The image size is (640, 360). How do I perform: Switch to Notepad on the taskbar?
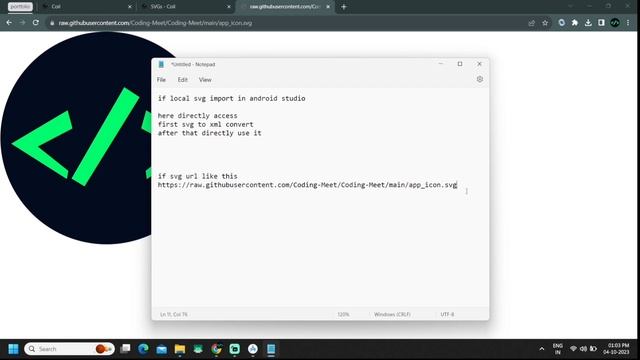[x=271, y=349]
